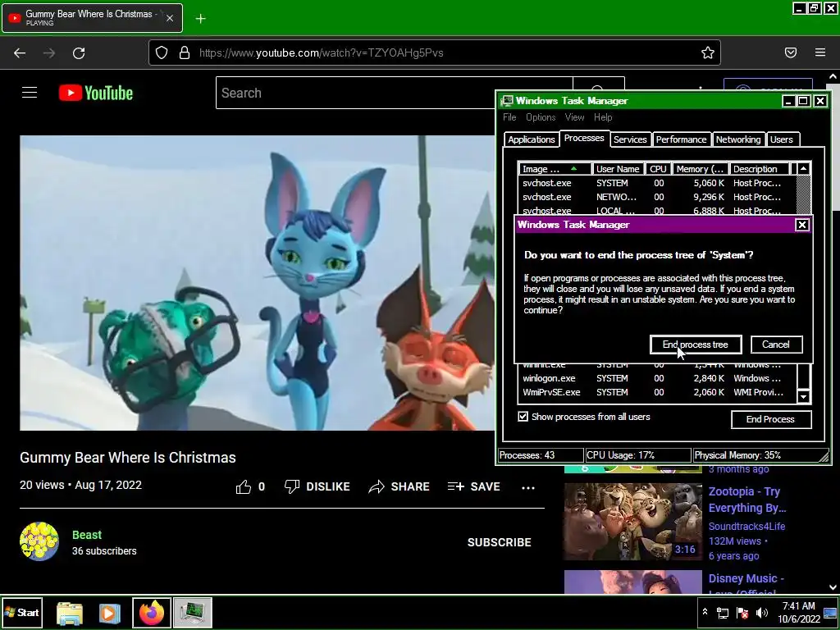Open the Beast channel name link

pyautogui.click(x=87, y=535)
